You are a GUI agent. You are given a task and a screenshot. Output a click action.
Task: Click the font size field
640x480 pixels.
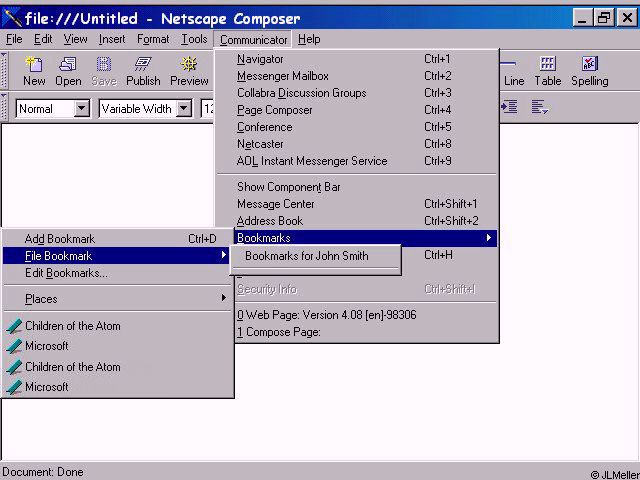point(208,109)
